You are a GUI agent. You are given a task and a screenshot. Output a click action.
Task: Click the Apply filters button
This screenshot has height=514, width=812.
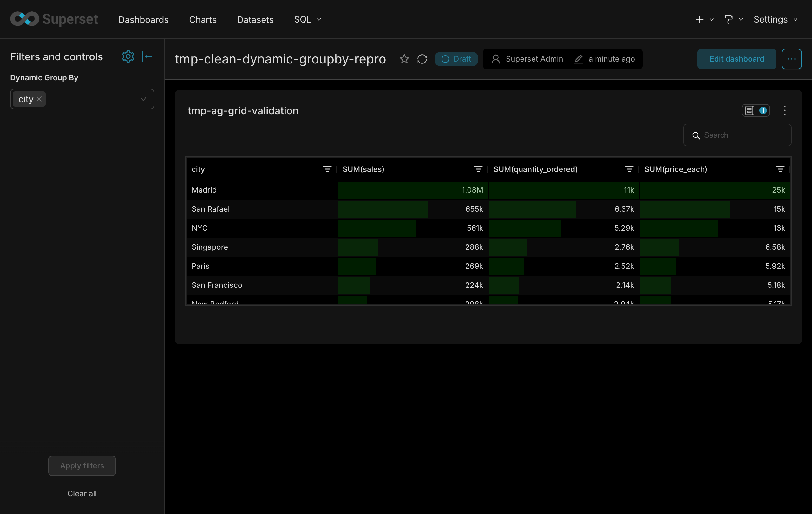click(x=82, y=465)
